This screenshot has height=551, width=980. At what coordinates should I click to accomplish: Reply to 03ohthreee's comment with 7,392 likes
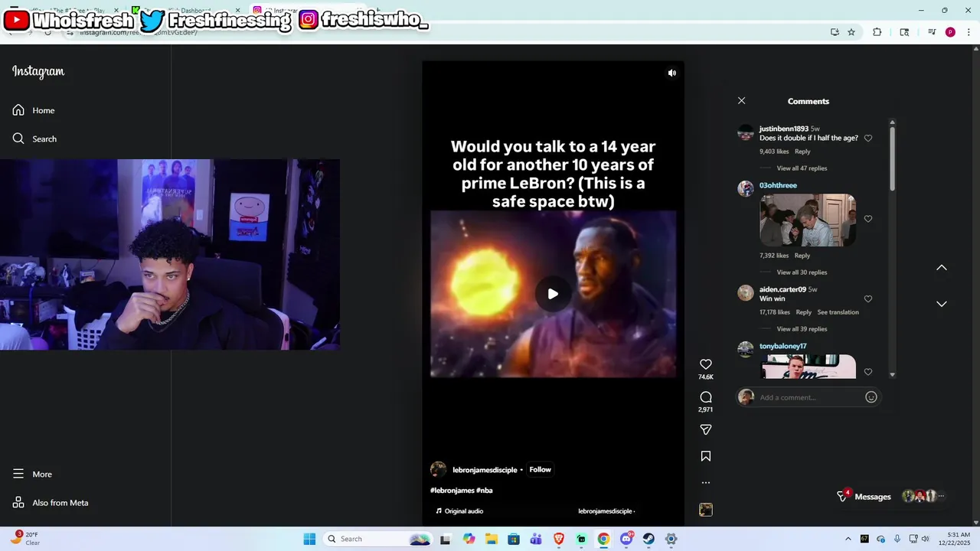click(802, 256)
